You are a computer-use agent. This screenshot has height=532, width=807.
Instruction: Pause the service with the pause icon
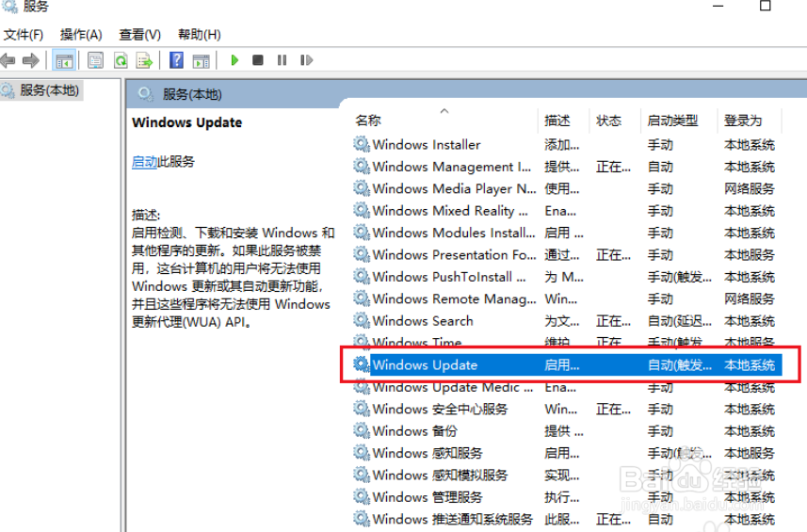pyautogui.click(x=282, y=60)
